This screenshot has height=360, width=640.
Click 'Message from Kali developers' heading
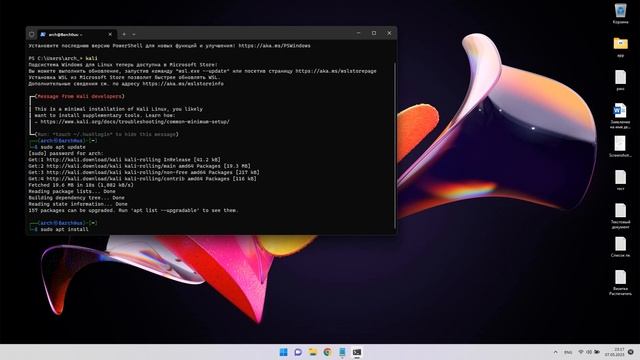point(80,96)
